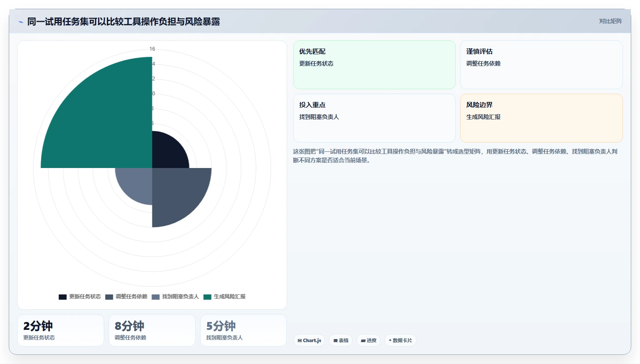Select the orange 风险边界 matrix card
The width and height of the screenshot is (640, 364).
click(541, 118)
